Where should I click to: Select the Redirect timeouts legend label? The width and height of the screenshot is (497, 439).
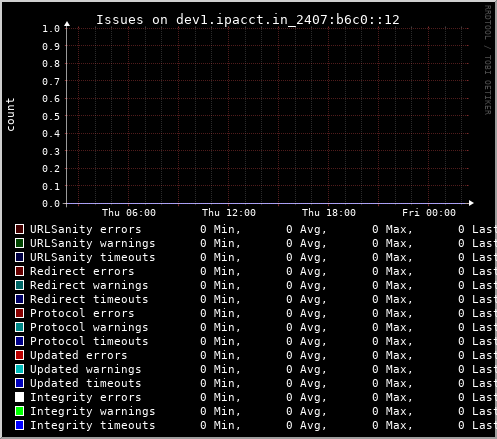89,299
